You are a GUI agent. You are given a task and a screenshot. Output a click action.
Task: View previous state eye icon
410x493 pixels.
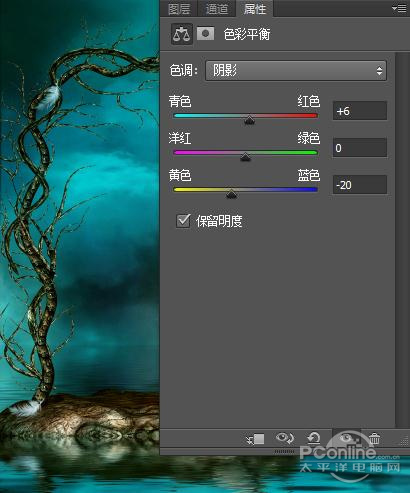(x=285, y=438)
